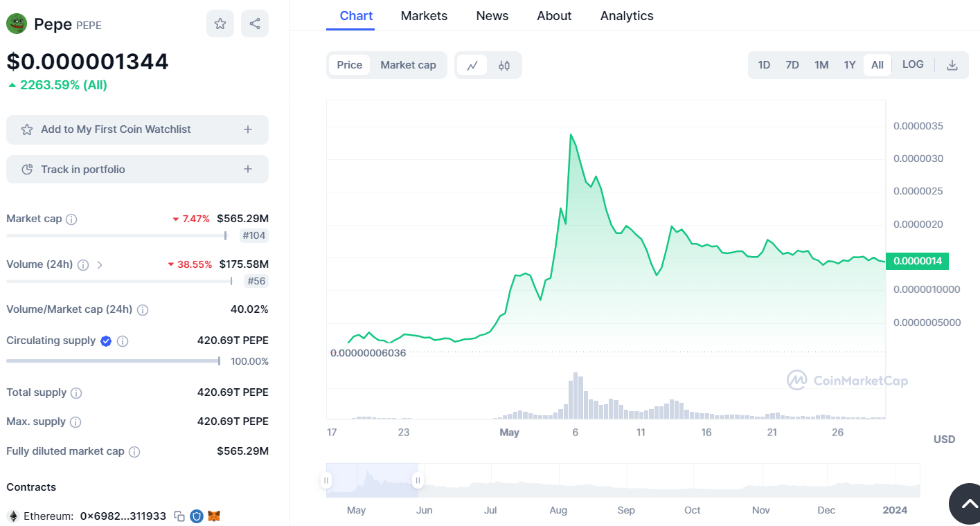This screenshot has width=980, height=526.
Task: Set chart range to All
Action: tap(877, 65)
